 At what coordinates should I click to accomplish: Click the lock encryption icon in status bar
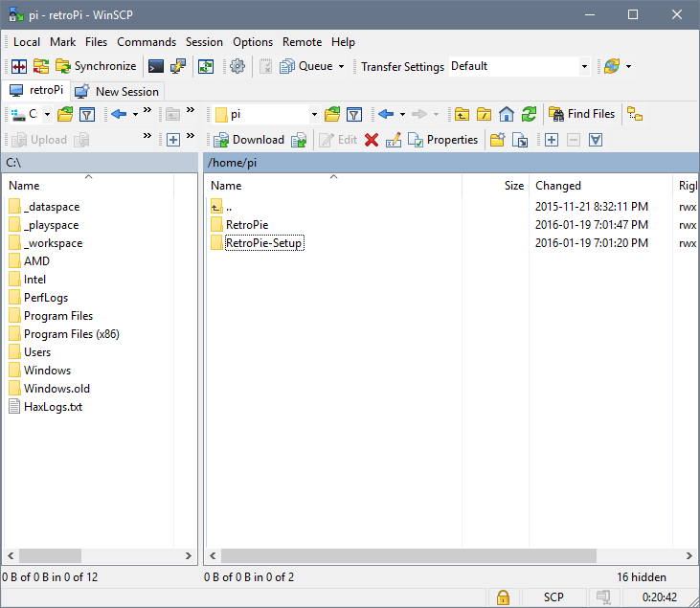click(x=503, y=597)
